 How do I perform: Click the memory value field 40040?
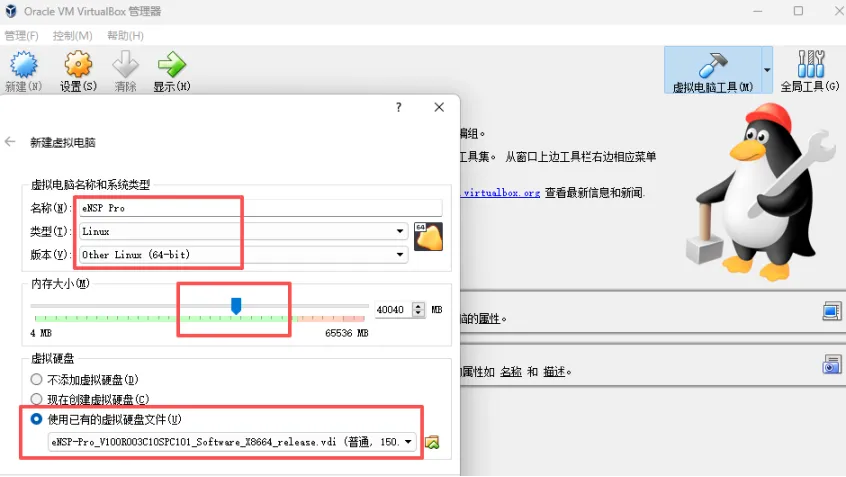[394, 309]
